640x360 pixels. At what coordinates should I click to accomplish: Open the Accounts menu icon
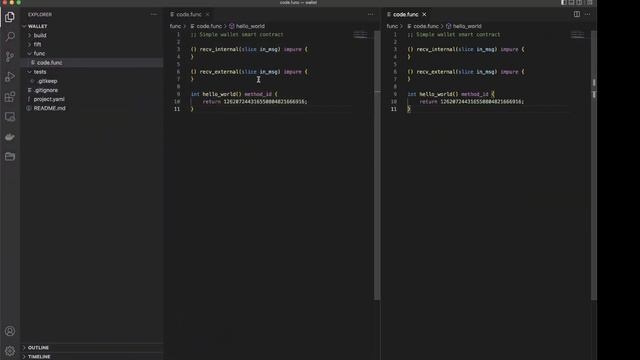click(10, 331)
